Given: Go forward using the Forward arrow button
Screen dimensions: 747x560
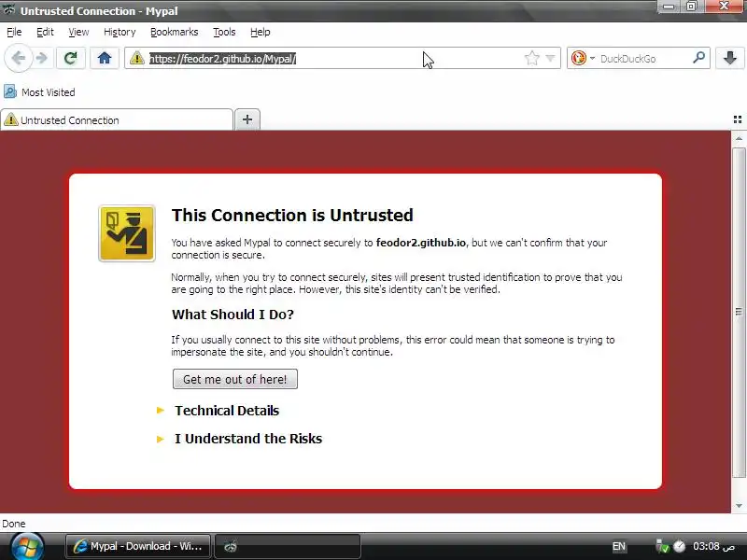Looking at the screenshot, I should pos(42,58).
